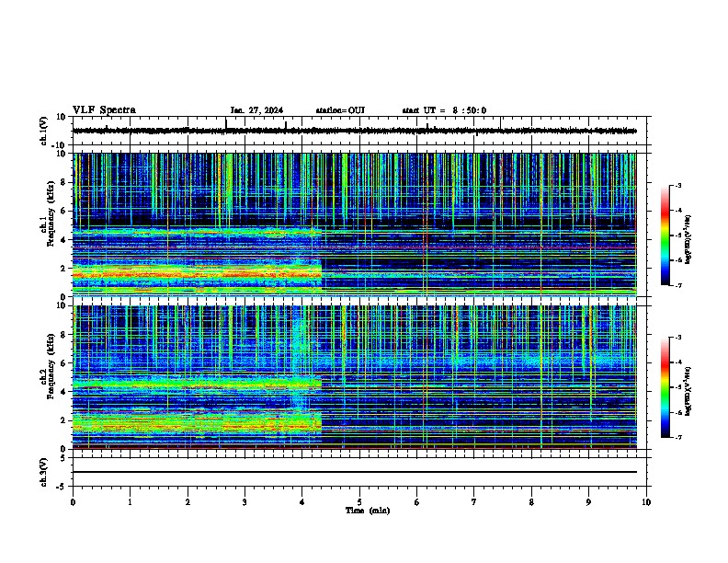Click inside the ch.2 spectrogram panel
728x563 pixels.
click(354, 377)
